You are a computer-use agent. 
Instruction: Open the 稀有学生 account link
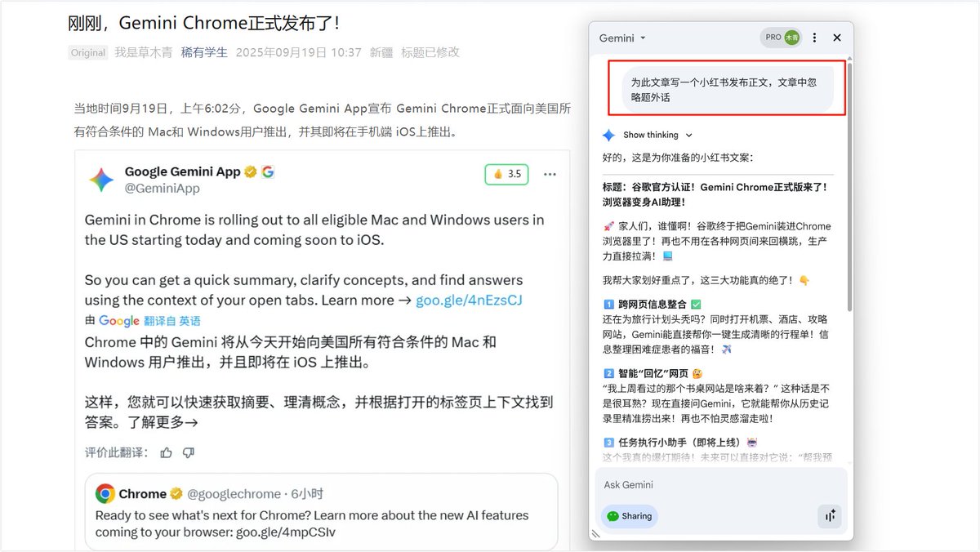pos(204,52)
